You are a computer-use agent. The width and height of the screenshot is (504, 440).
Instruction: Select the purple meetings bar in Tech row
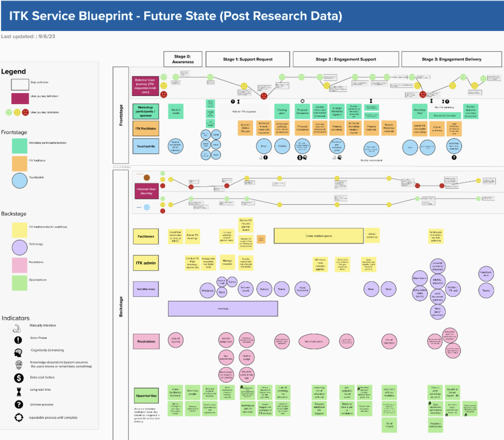point(223,308)
